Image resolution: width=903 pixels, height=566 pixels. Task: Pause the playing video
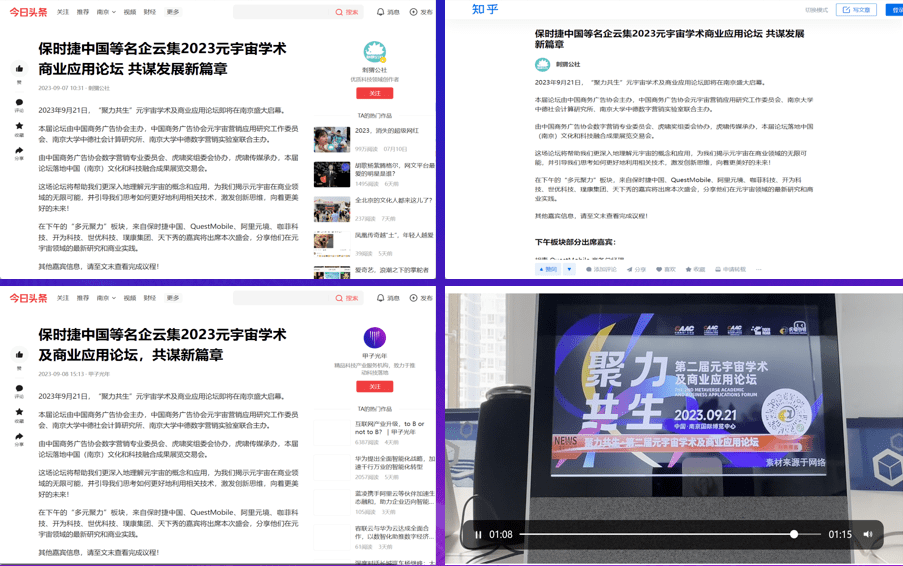(478, 534)
